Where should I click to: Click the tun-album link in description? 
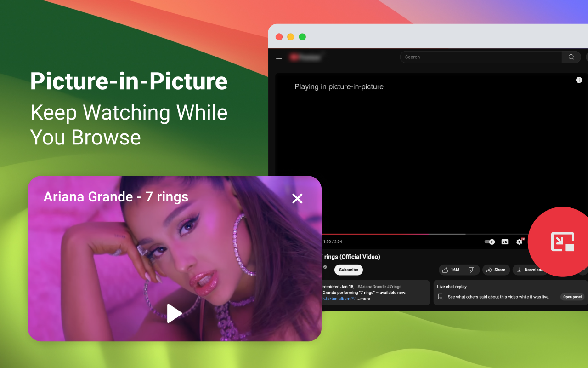click(339, 299)
